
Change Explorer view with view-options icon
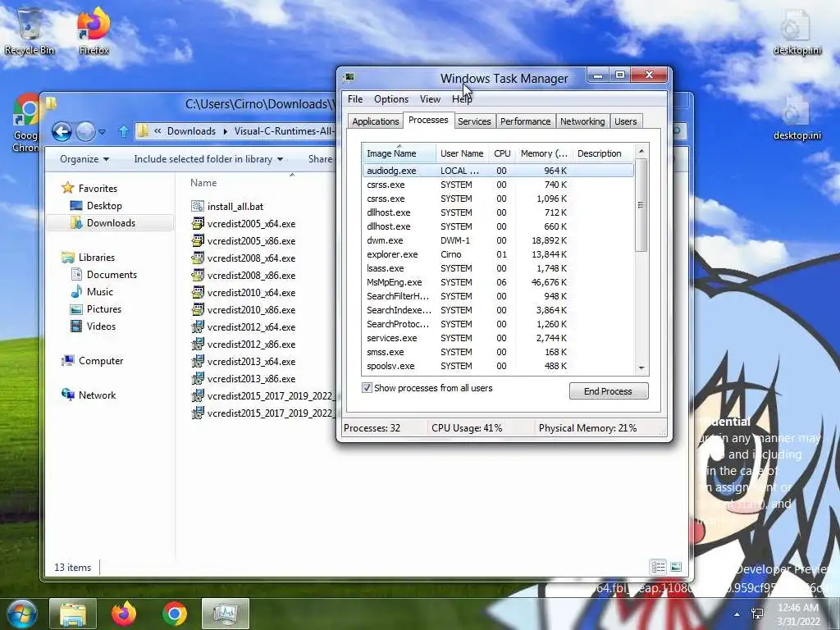658,567
